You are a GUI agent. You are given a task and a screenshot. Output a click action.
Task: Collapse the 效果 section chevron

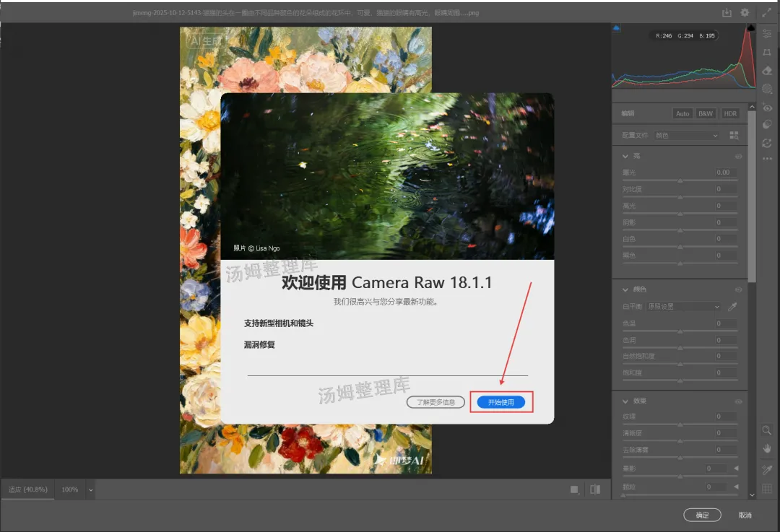click(x=625, y=401)
